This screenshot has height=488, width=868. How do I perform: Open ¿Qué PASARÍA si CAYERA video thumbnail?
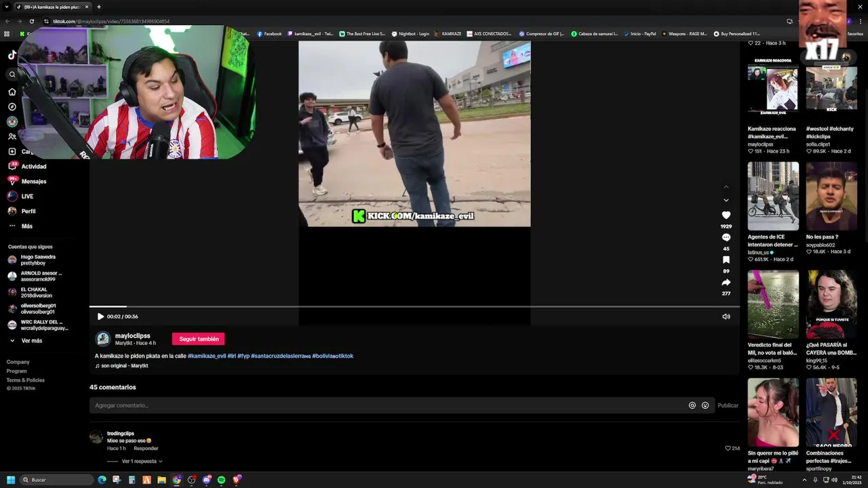(831, 304)
